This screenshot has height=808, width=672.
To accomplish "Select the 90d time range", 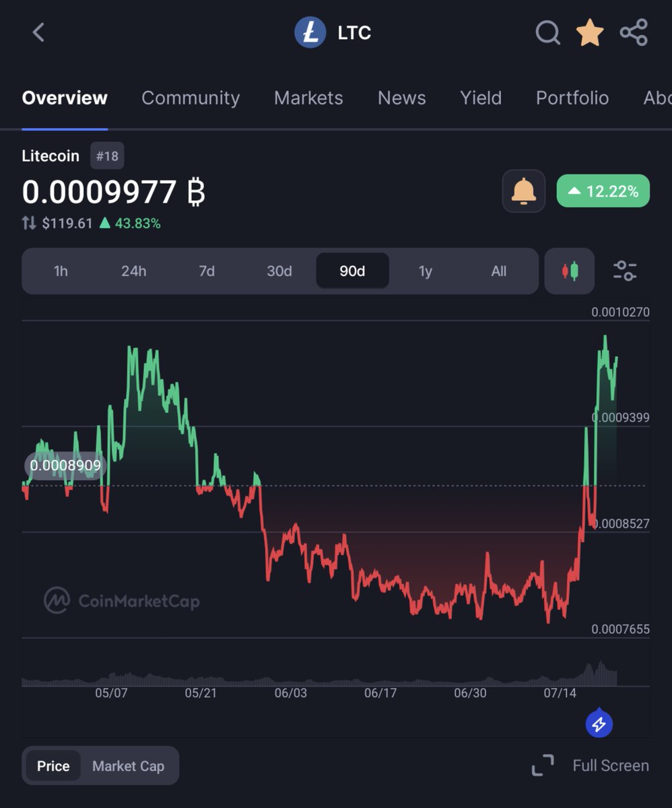I will coord(352,271).
